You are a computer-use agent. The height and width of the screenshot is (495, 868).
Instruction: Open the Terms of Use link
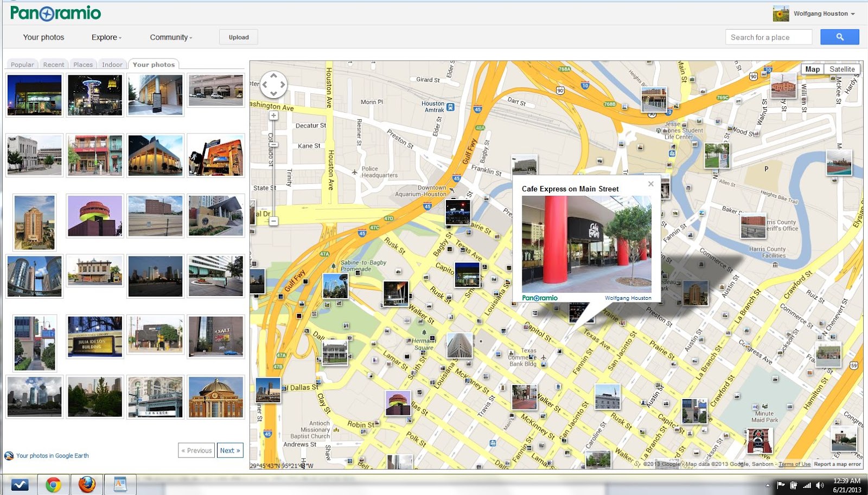[x=794, y=464]
